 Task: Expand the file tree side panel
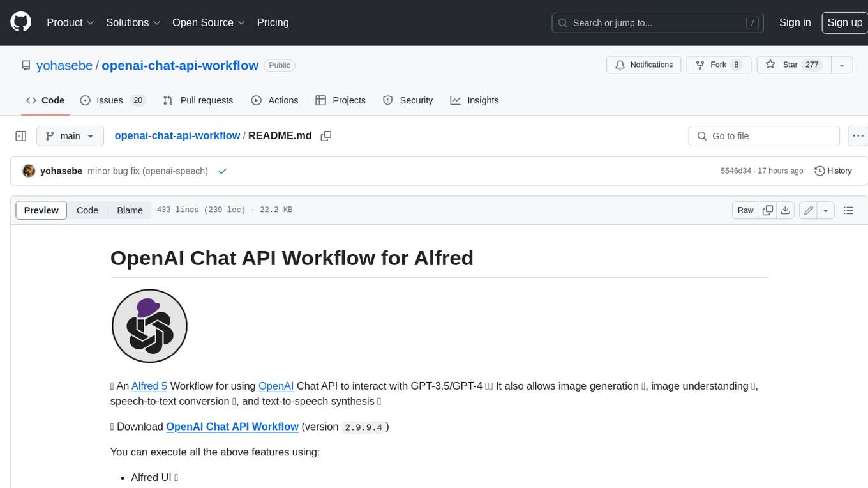click(x=20, y=136)
